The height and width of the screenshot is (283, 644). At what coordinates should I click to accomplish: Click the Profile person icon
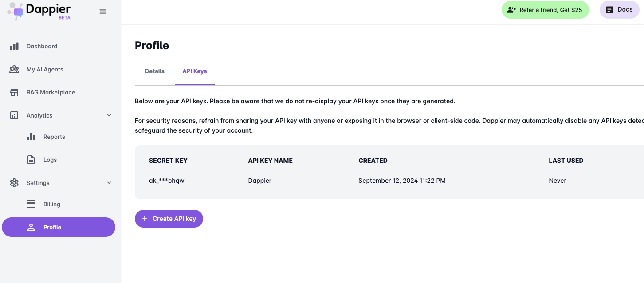tap(31, 227)
